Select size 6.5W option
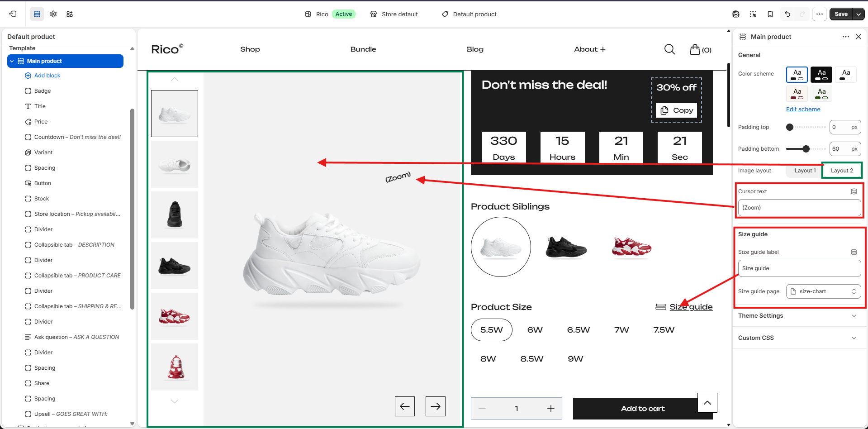Screen dimensions: 868x429 [x=579, y=330]
